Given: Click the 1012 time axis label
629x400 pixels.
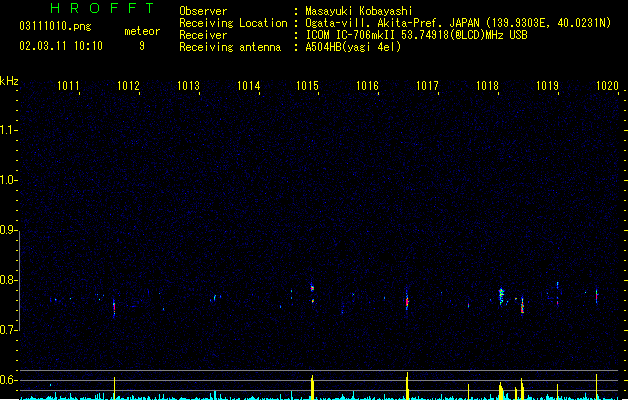Looking at the screenshot, I should [128, 86].
